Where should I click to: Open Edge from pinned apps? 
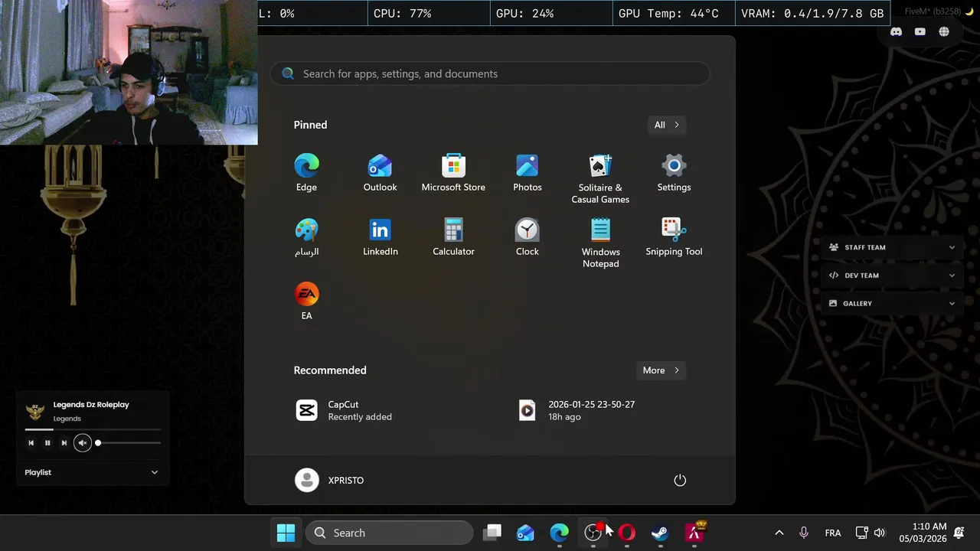point(306,173)
